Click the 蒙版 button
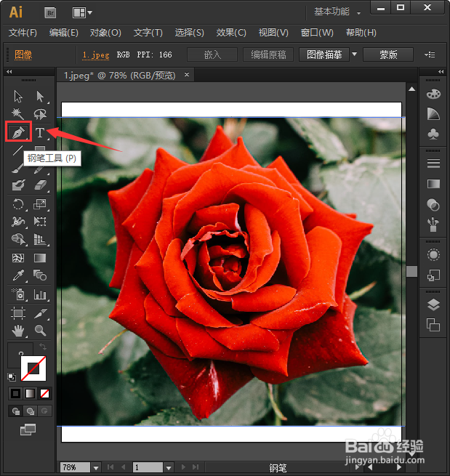 tap(388, 55)
